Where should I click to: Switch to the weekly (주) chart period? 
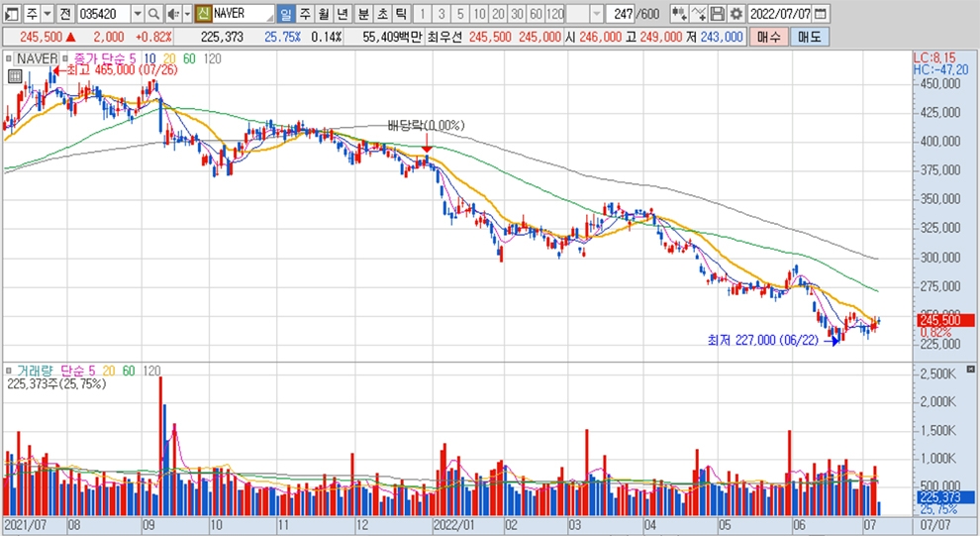point(304,14)
